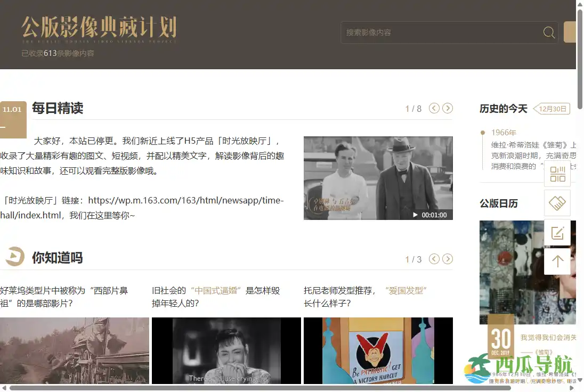Go to next page of 每日精读

click(448, 109)
